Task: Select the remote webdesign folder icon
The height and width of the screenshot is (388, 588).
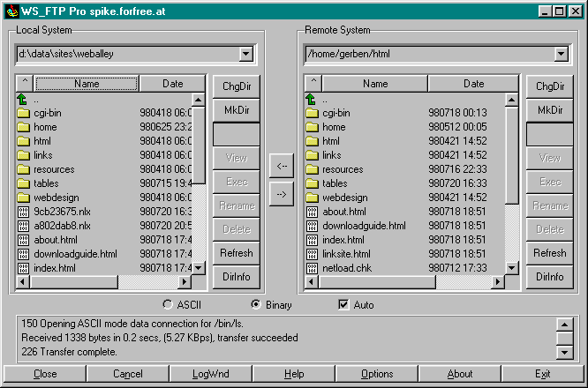Action: (312, 198)
